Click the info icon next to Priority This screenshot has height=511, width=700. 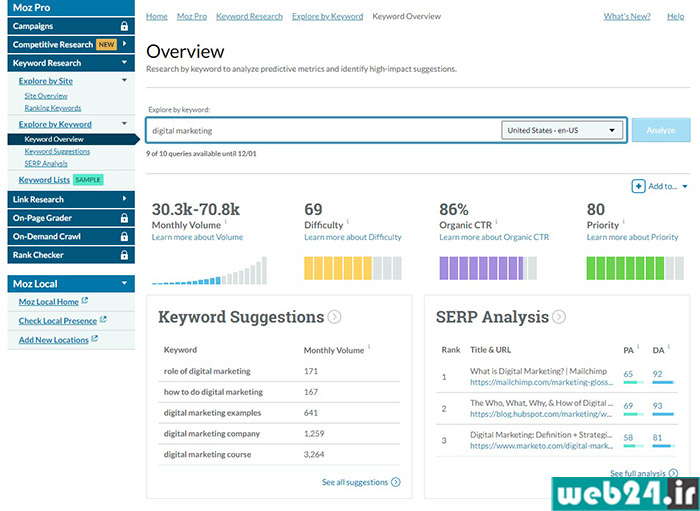click(x=624, y=221)
